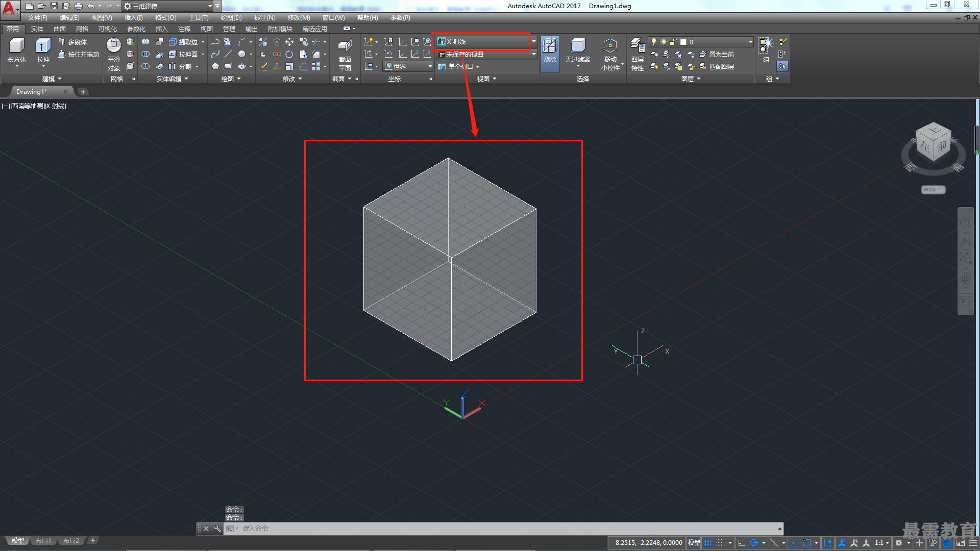
Task: Toggle polar tracking in status bar
Action: pos(753,543)
